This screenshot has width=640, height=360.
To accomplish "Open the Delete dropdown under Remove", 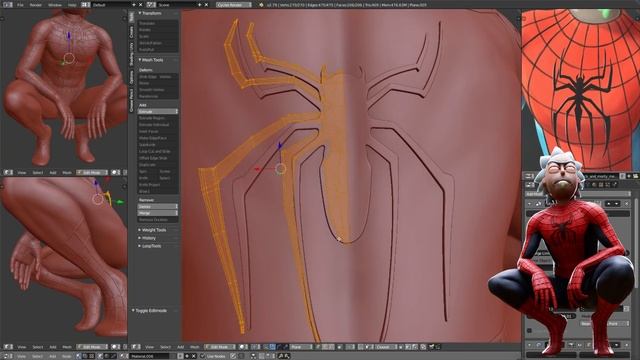I will (x=158, y=207).
